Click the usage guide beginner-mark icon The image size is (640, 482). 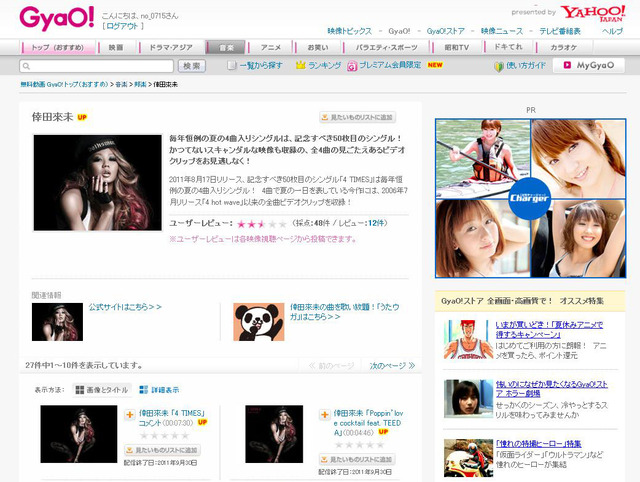[x=498, y=66]
